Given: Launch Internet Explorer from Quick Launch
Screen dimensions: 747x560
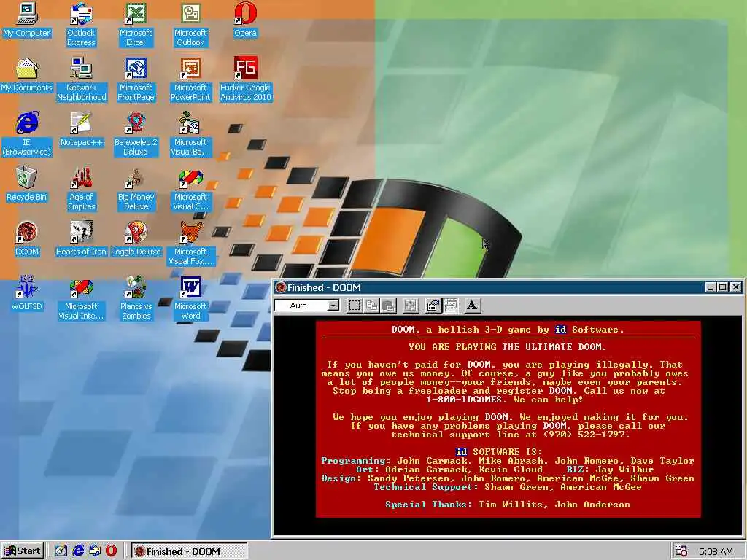Looking at the screenshot, I should coord(78,551).
